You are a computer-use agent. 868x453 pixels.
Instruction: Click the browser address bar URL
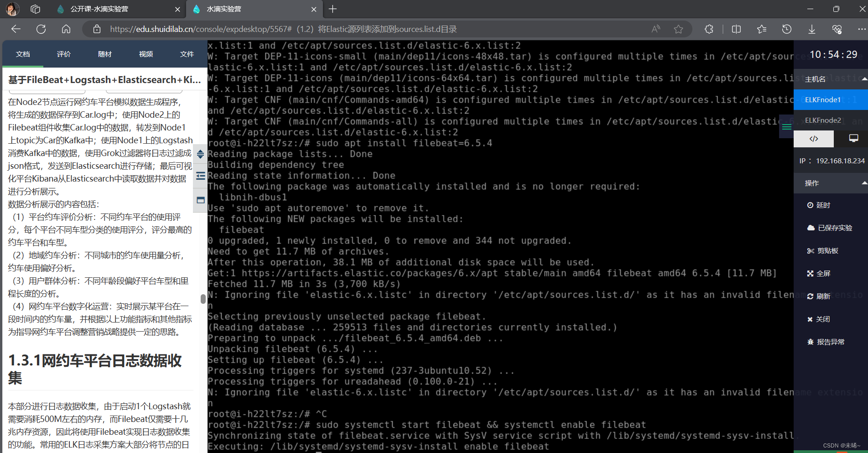click(283, 29)
